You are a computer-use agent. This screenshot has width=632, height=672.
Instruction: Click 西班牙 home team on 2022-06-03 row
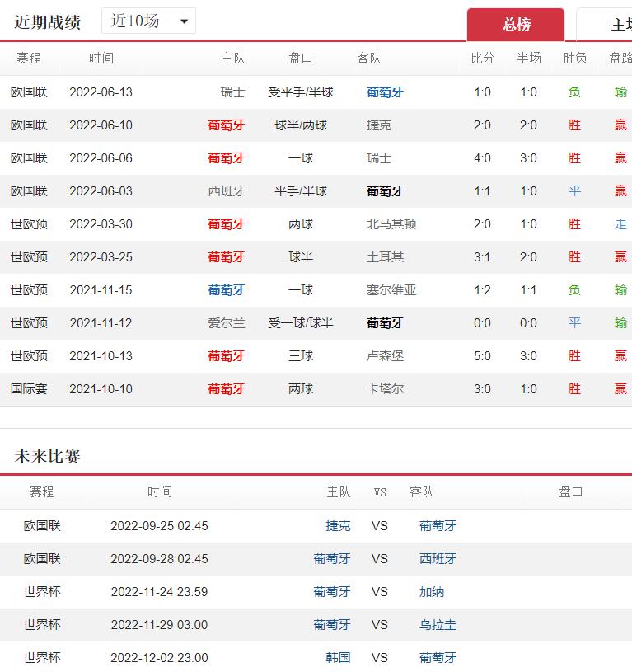tap(227, 191)
